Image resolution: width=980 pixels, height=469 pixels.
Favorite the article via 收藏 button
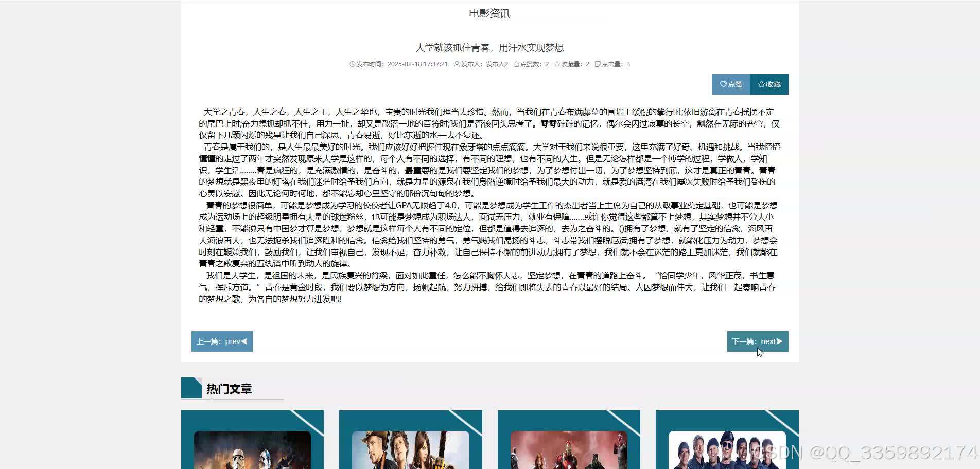coord(769,84)
